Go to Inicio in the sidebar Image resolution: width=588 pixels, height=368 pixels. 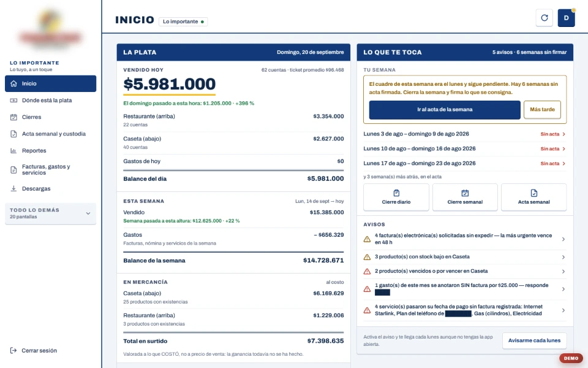point(50,83)
